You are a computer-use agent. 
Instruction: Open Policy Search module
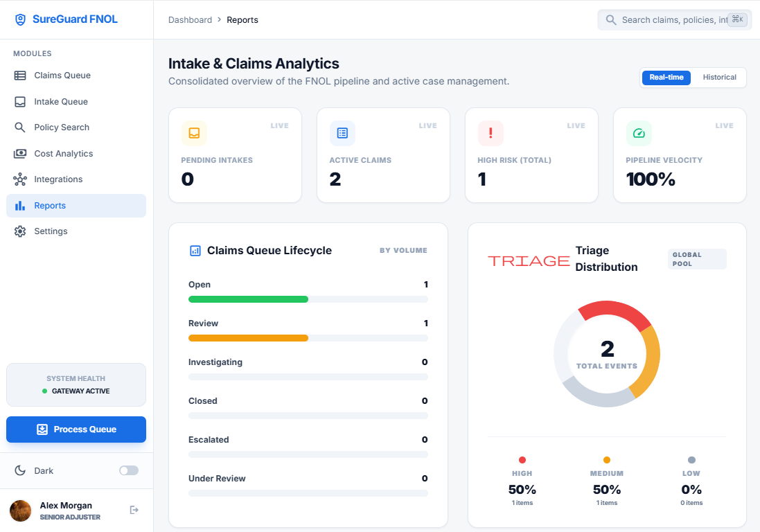[62, 127]
